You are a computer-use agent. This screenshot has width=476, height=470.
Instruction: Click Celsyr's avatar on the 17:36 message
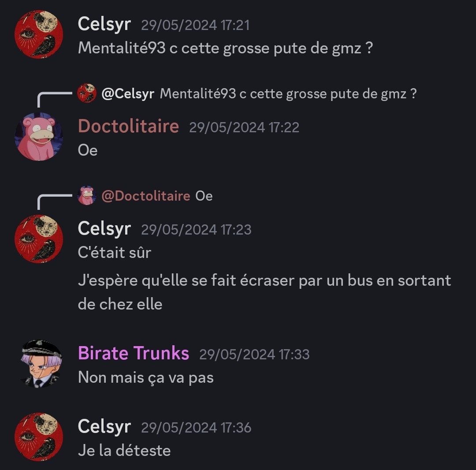39,436
